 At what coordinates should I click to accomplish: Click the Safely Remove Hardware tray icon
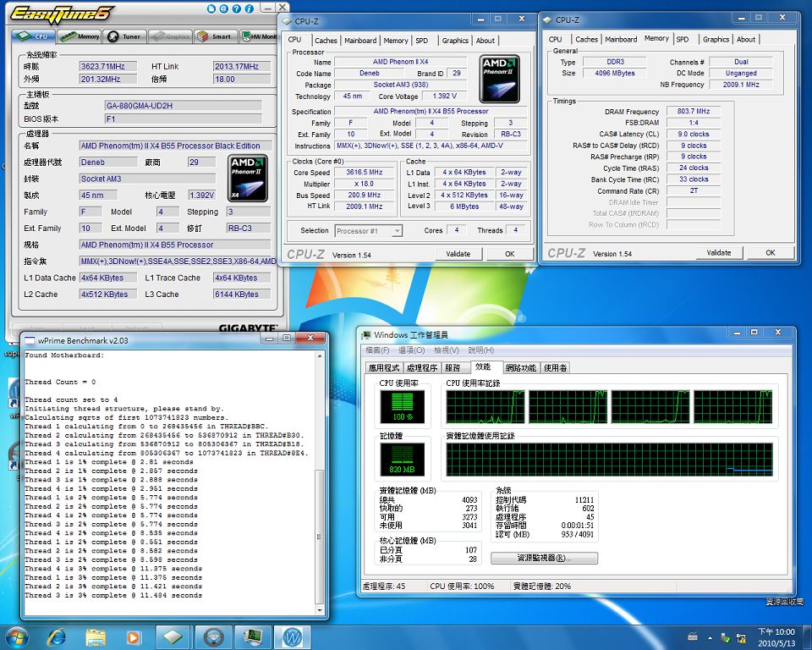[726, 637]
